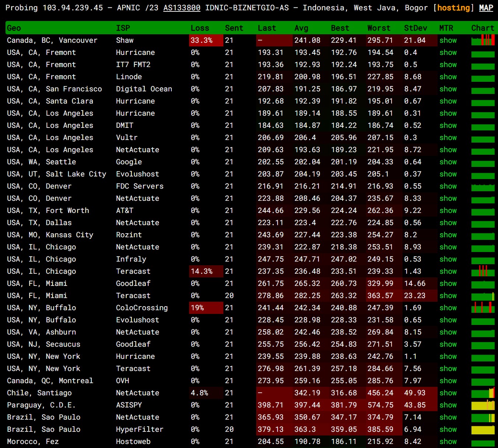Open chart for Miami Teracast row
Viewport: 498px width, 448px height.
[x=483, y=295]
